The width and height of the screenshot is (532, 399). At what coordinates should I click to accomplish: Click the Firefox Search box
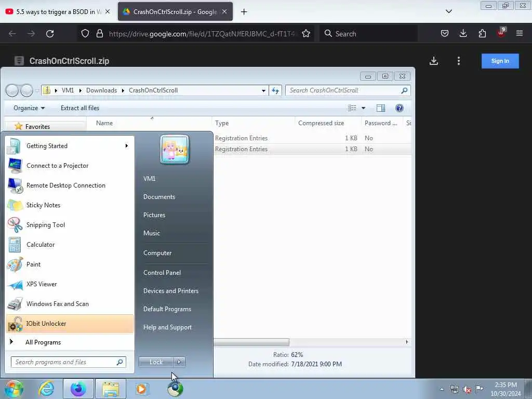click(368, 34)
